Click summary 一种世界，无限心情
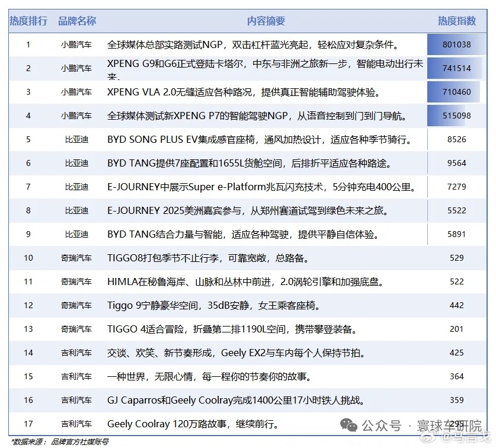The width and height of the screenshot is (496, 448). click(210, 377)
